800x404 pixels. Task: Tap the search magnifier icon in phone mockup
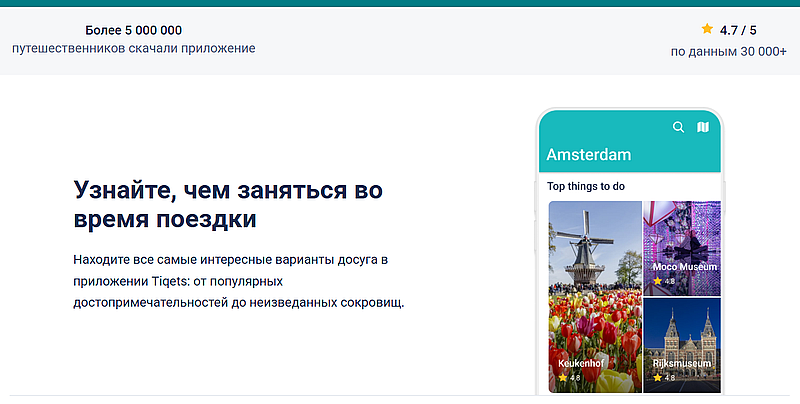click(678, 127)
